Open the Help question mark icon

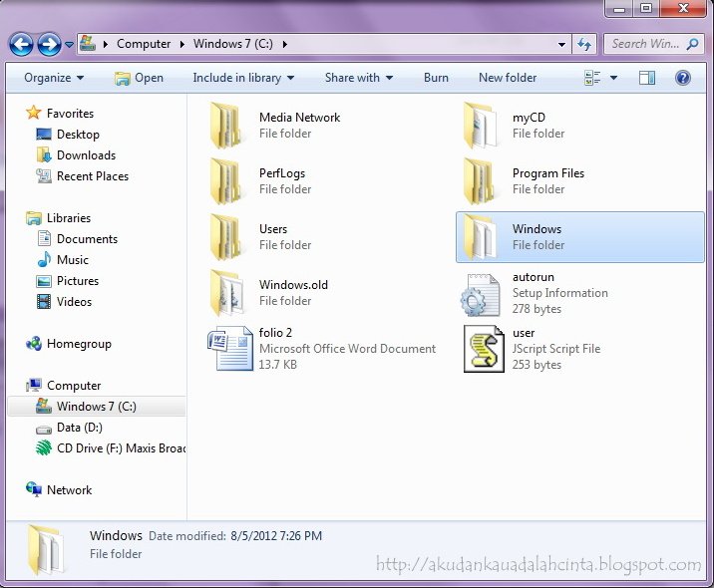(x=683, y=78)
